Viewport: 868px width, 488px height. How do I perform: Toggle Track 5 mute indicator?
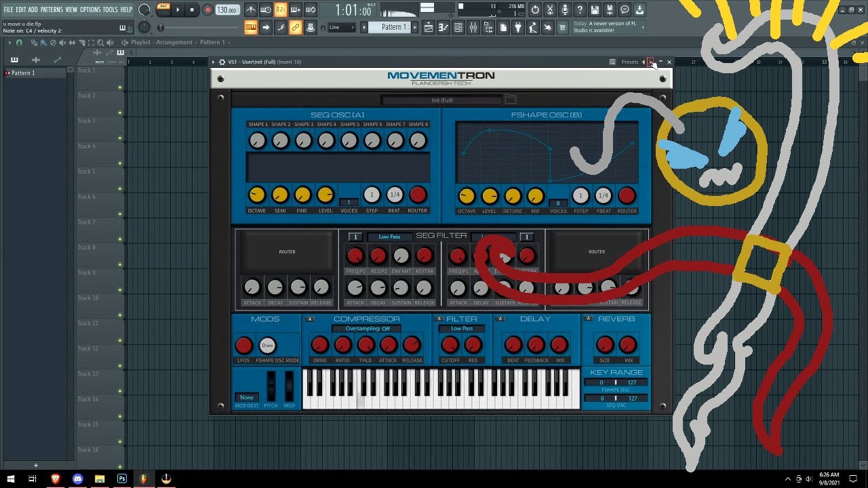click(x=120, y=188)
